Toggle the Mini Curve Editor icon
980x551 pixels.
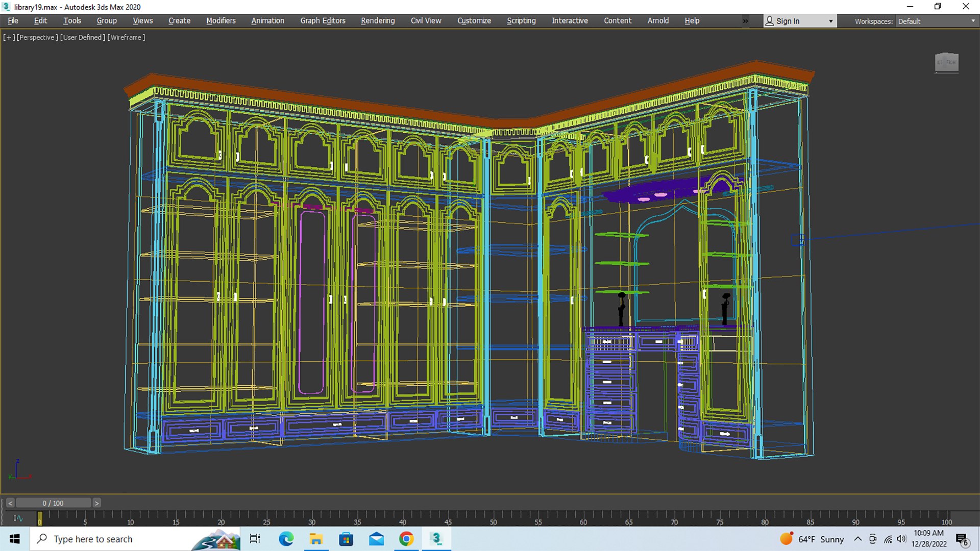pos(18,518)
